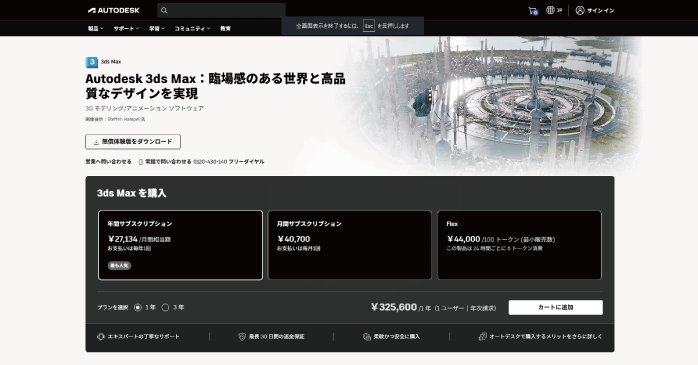Image resolution: width=698 pixels, height=365 pixels.
Task: Select 月間サブスクリプション plan card
Action: click(x=349, y=245)
